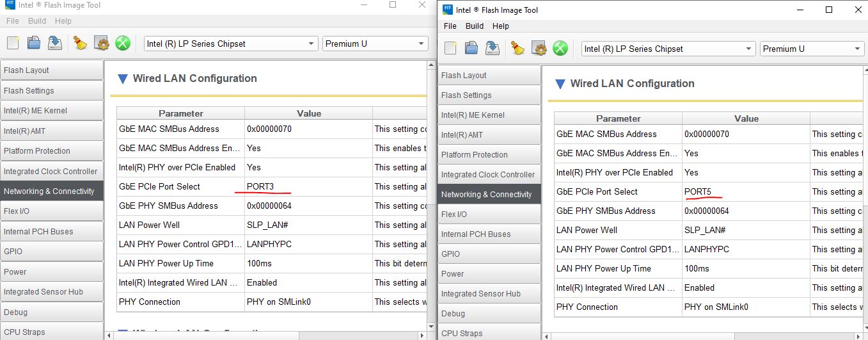Viewport: 868px width, 340px height.
Task: Click Open folder icon in left window toolbar
Action: (x=34, y=44)
